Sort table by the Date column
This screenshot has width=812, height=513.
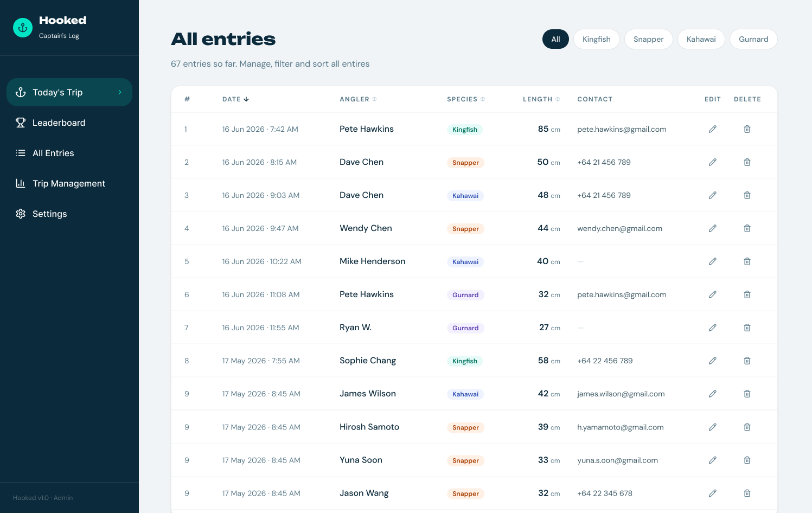(x=235, y=99)
